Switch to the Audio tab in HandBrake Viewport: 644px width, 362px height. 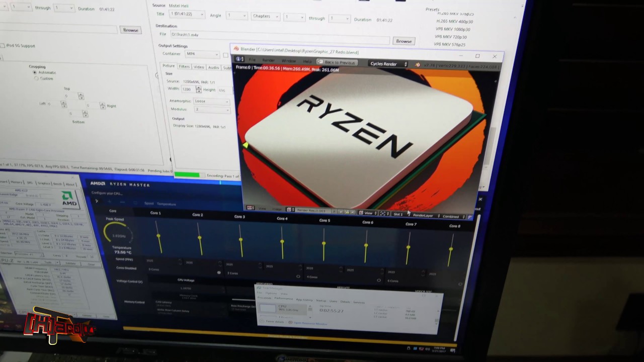click(213, 67)
